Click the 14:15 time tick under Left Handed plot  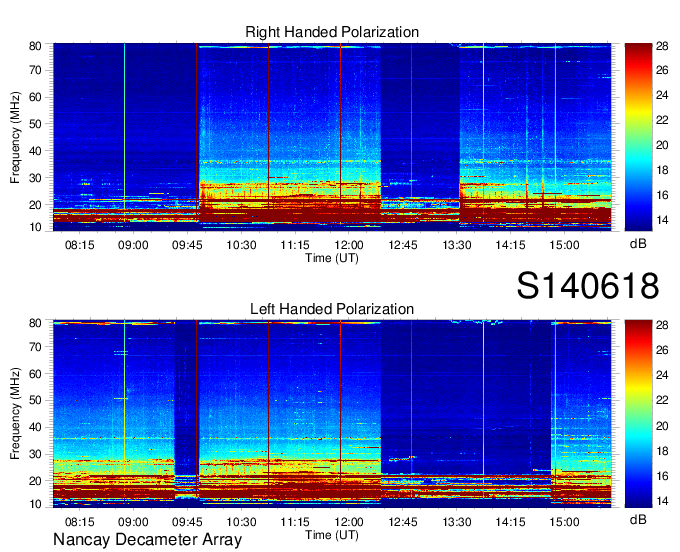(x=510, y=522)
